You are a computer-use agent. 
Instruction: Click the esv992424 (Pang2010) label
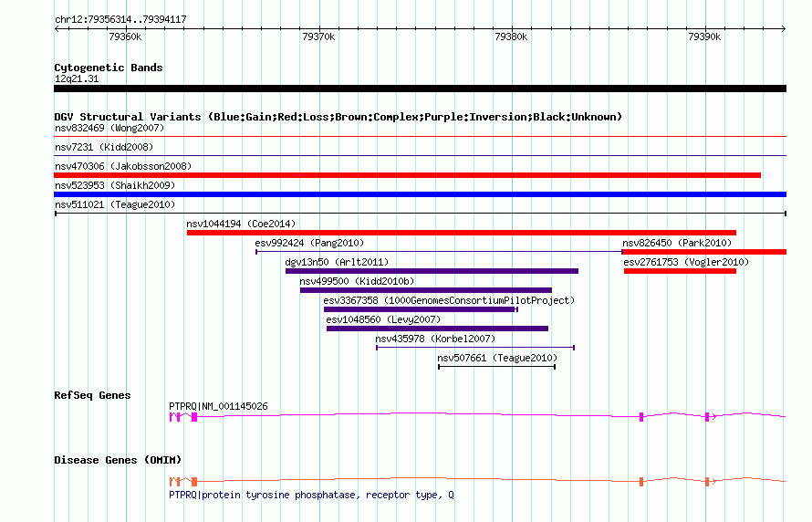[x=309, y=243]
